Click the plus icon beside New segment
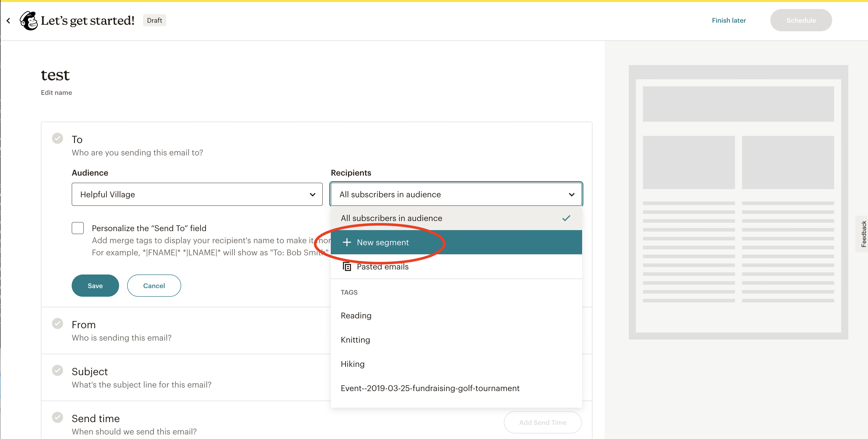 point(347,242)
